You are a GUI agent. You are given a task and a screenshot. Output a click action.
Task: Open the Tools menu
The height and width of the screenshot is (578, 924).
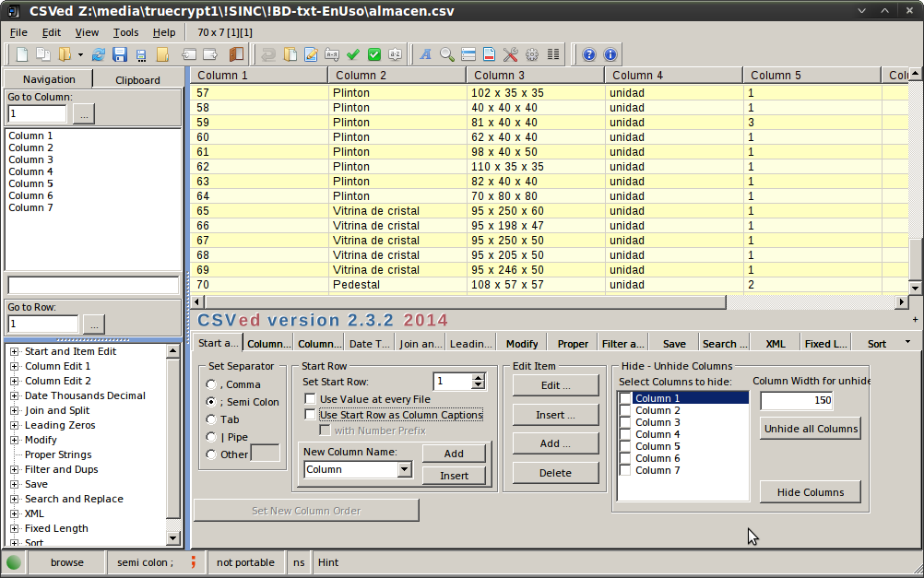pos(125,32)
